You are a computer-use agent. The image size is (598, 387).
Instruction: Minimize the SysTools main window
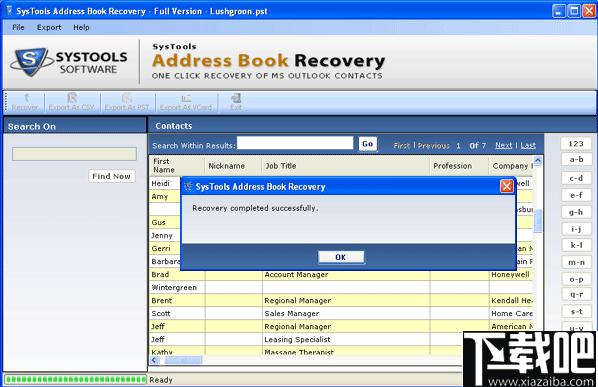(559, 11)
